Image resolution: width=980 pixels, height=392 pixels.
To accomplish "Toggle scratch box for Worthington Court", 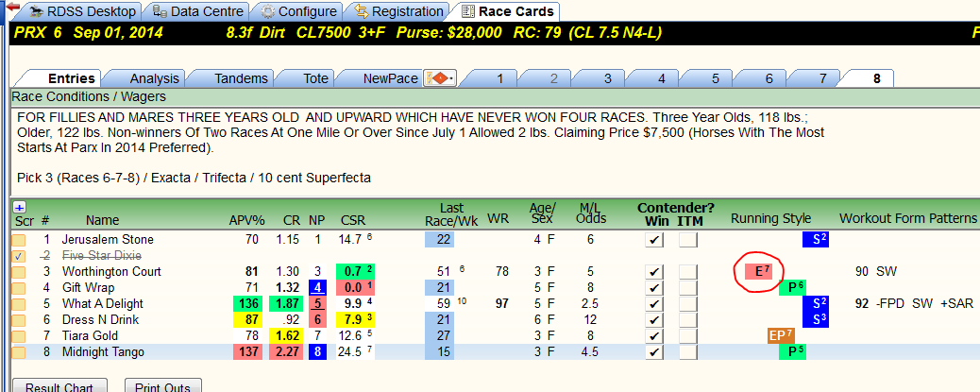I will point(20,272).
